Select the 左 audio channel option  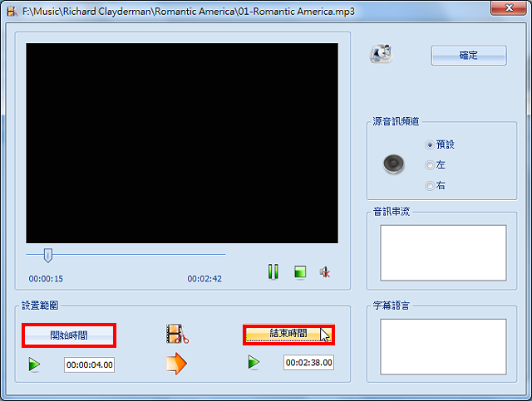pyautogui.click(x=435, y=165)
